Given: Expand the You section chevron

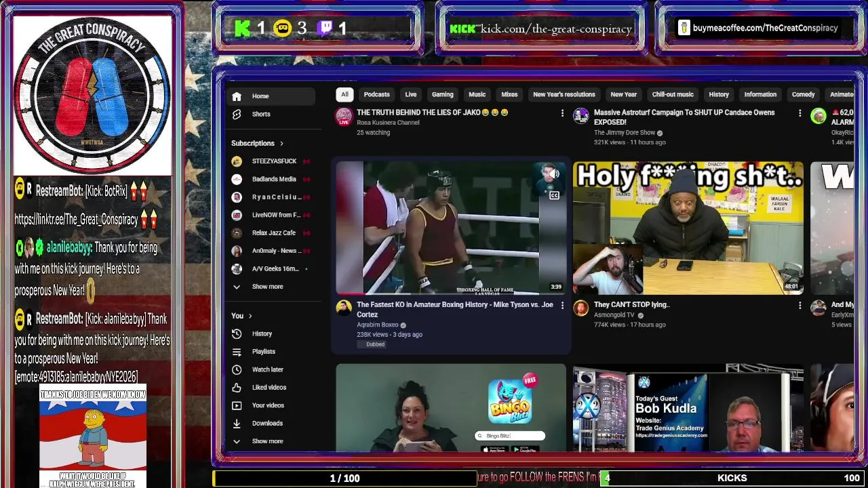Looking at the screenshot, I should (250, 316).
